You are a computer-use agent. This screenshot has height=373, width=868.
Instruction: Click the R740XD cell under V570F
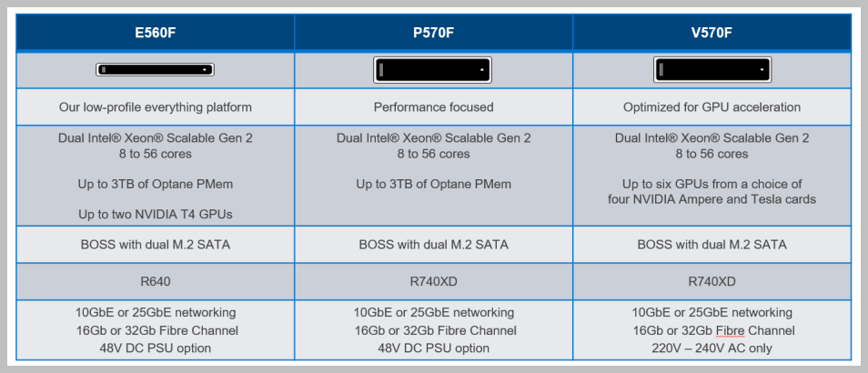712,282
